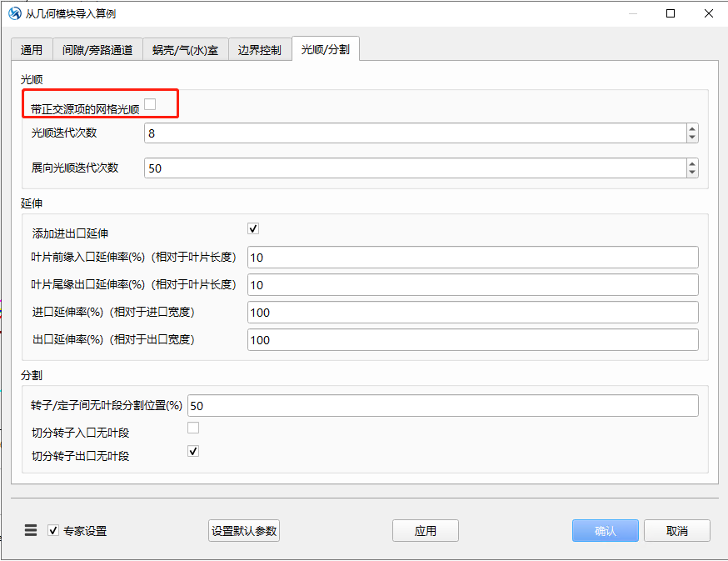Click the 展向光顺迭代次数 input field

click(x=415, y=168)
